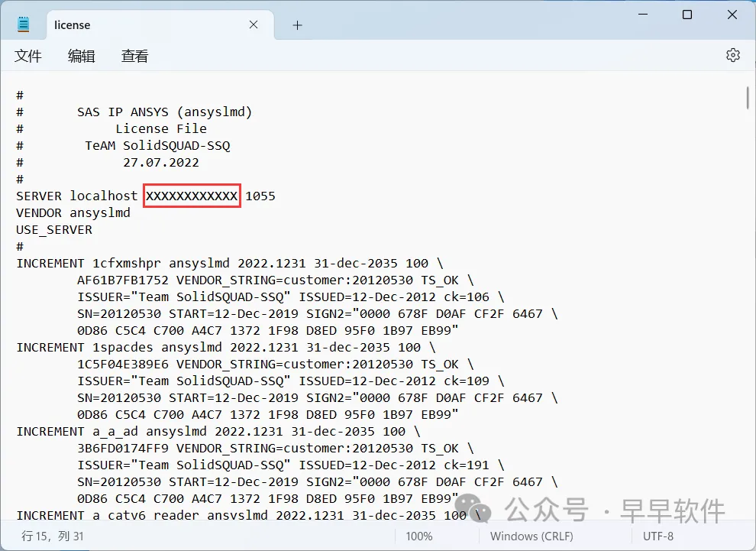The width and height of the screenshot is (756, 551).
Task: Click the vertical scrollbar thumb
Action: [748, 98]
